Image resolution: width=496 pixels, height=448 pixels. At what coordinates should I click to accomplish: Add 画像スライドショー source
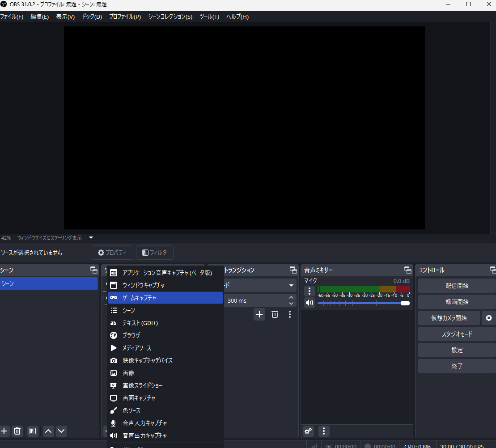point(165,385)
